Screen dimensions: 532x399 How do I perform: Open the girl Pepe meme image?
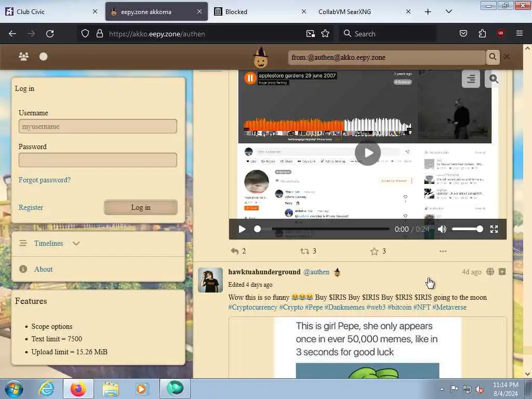367,348
